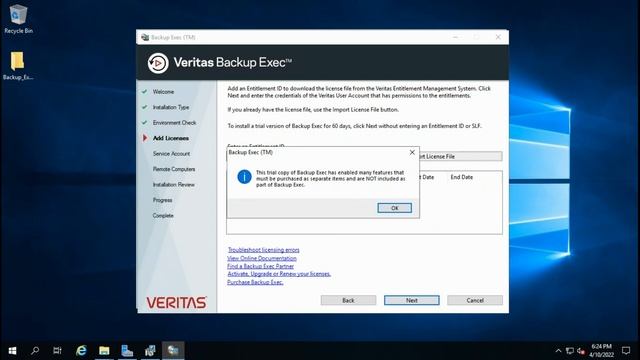Click the red arrow beside Add Licenses
This screenshot has height=360, width=640.
[x=144, y=138]
